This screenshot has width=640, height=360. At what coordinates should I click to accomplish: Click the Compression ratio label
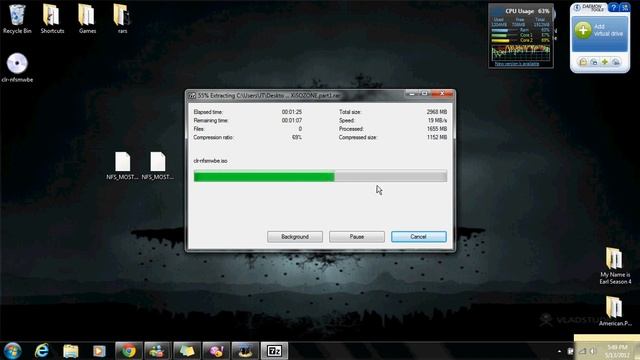pyautogui.click(x=213, y=138)
